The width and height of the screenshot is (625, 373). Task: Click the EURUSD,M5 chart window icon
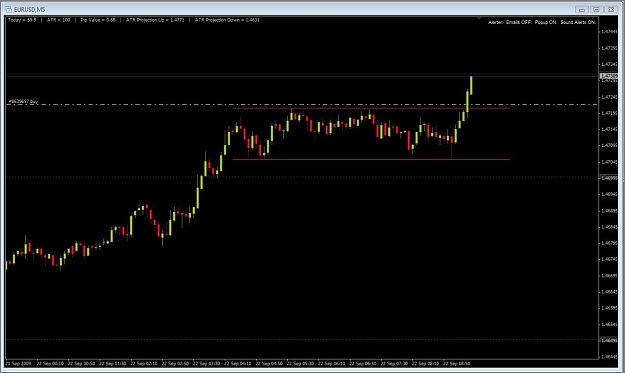[x=8, y=9]
